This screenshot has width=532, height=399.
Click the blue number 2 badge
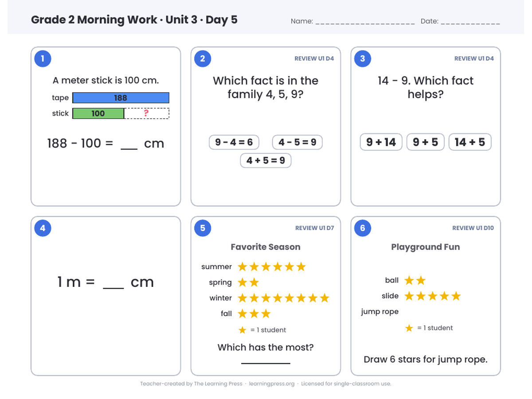(x=203, y=59)
